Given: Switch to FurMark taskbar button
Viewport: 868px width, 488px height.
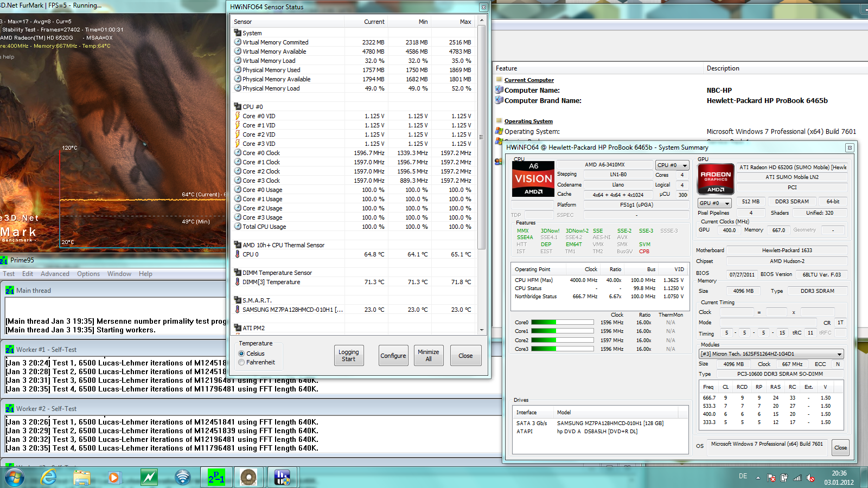Looking at the screenshot, I should (249, 477).
